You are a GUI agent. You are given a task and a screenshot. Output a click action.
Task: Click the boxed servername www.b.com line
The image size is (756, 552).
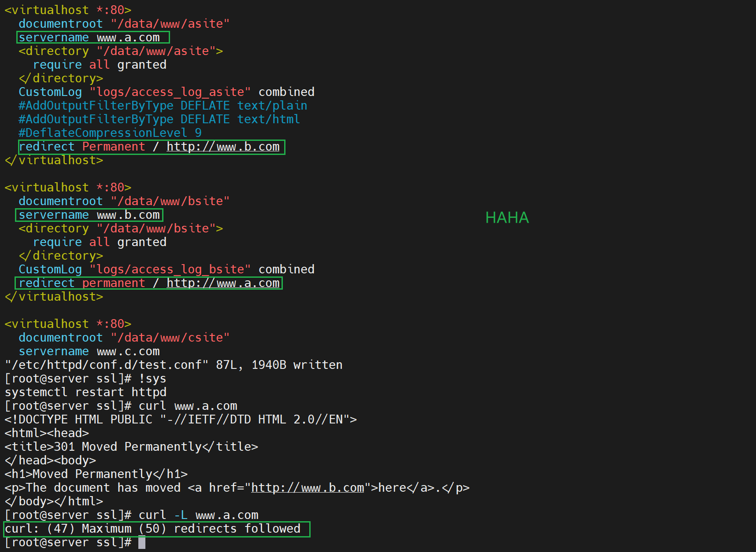tap(89, 215)
